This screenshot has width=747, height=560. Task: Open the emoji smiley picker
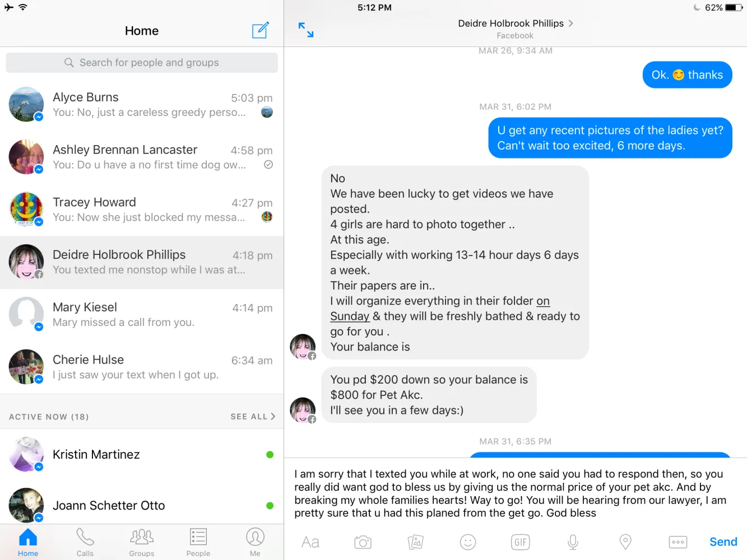pyautogui.click(x=468, y=542)
